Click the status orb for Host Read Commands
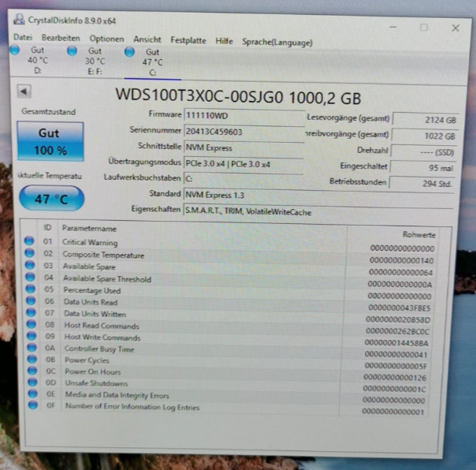Screen dimensions: 476x470 point(32,324)
